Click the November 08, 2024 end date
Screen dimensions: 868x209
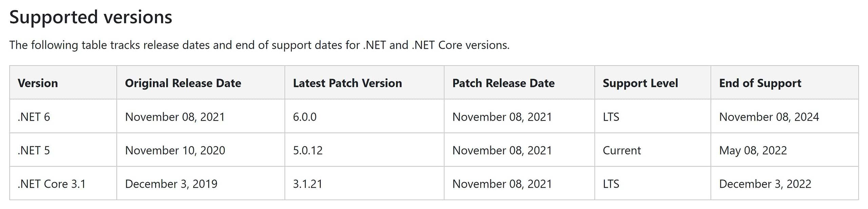pos(769,117)
